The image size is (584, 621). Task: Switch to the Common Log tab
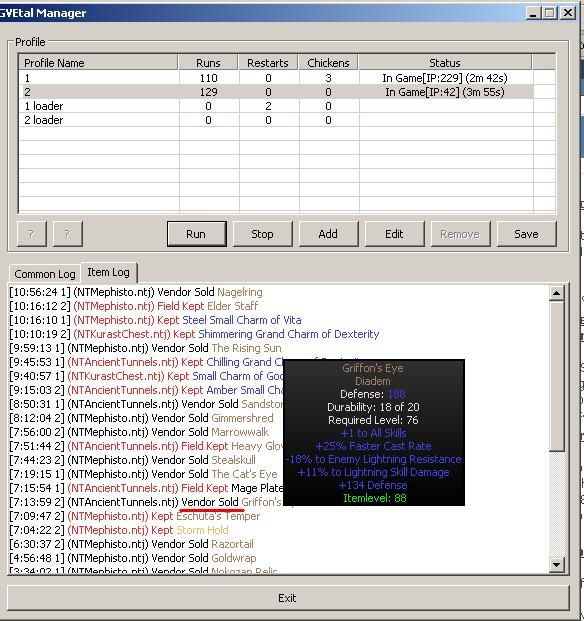tap(45, 274)
